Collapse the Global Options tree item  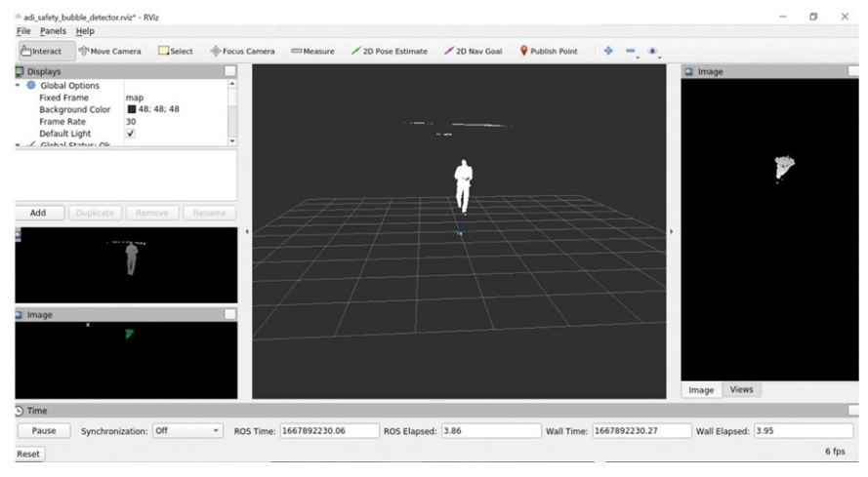pos(19,86)
